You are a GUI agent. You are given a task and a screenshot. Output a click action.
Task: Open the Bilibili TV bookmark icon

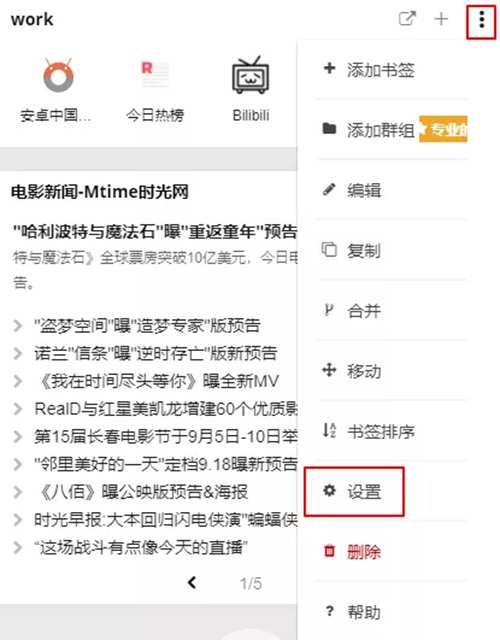[251, 76]
